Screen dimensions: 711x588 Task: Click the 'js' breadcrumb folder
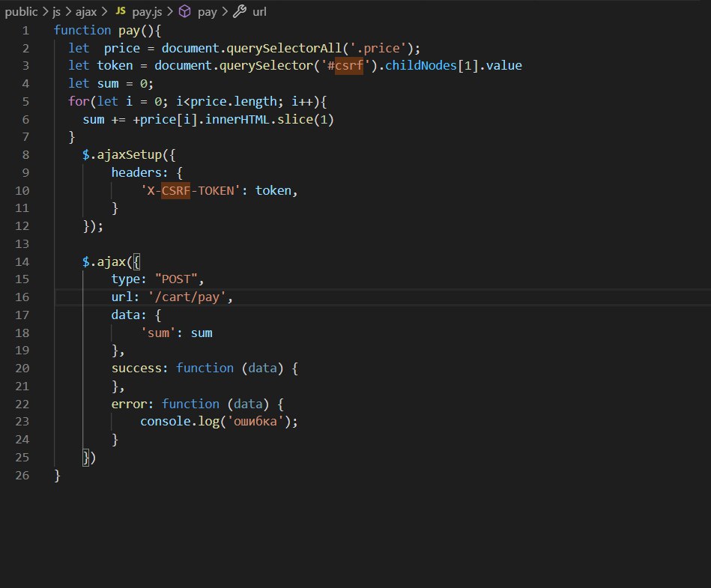56,12
